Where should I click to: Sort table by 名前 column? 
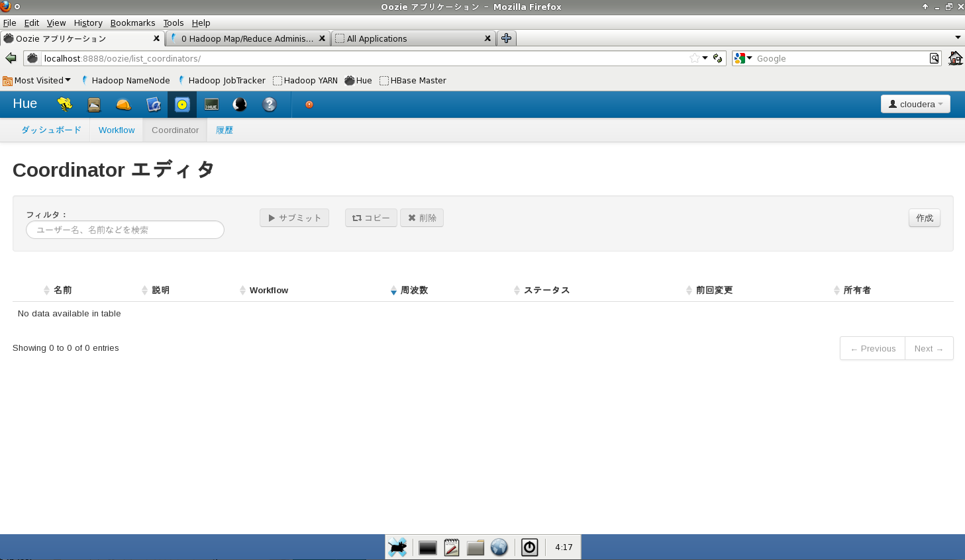pos(63,290)
